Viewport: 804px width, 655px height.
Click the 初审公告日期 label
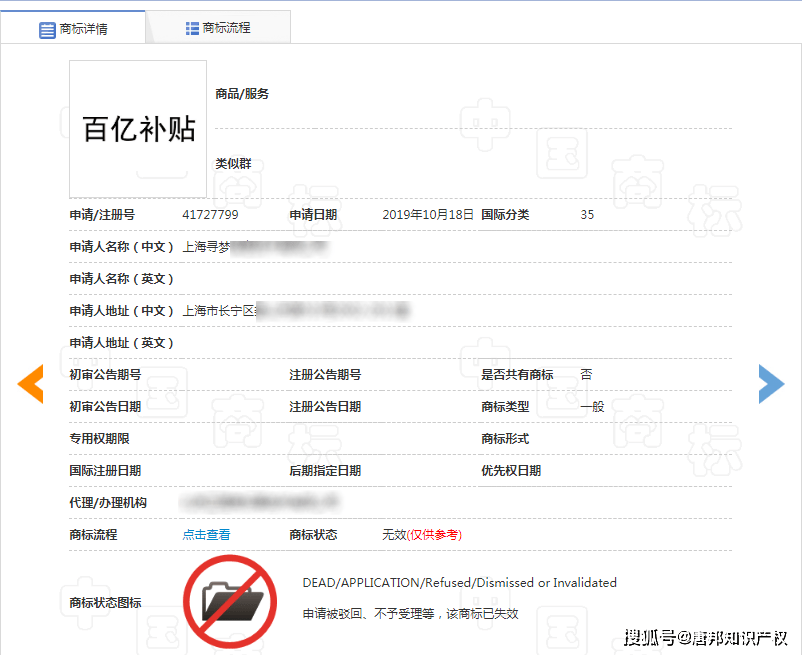coord(105,407)
